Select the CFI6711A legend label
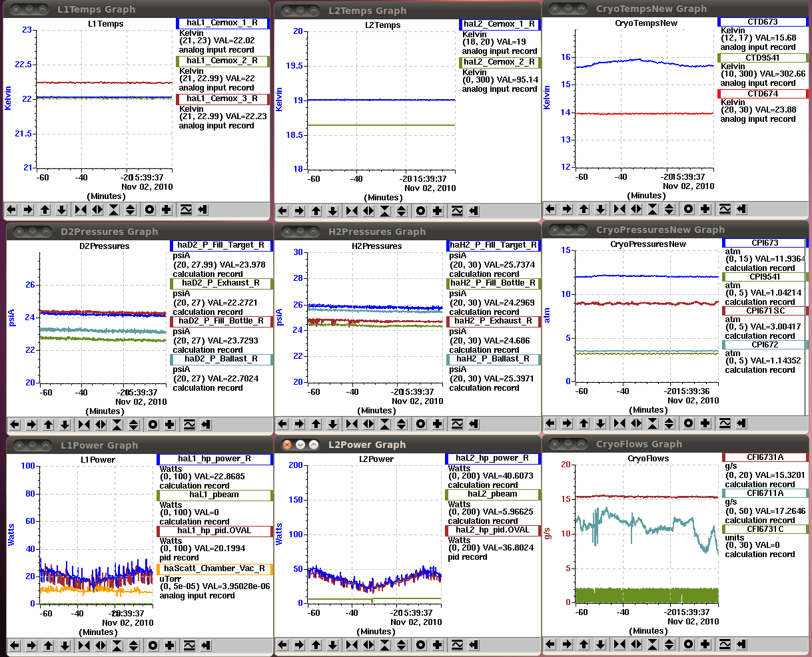Viewport: 812px width, 657px height. (765, 493)
